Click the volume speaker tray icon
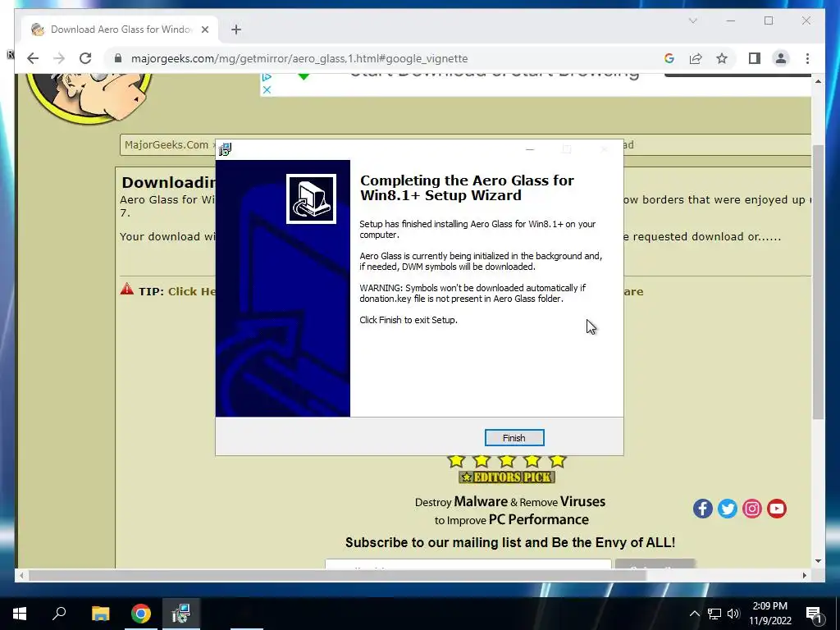This screenshot has width=840, height=630. tap(733, 614)
